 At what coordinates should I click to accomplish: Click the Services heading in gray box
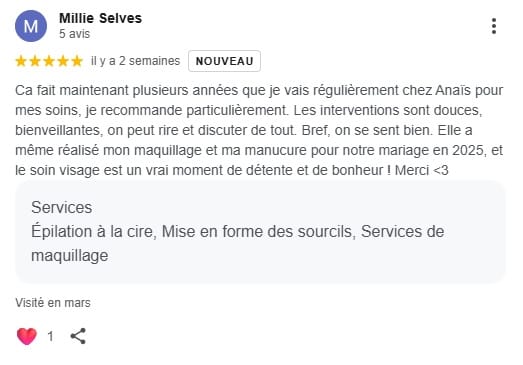click(x=62, y=208)
